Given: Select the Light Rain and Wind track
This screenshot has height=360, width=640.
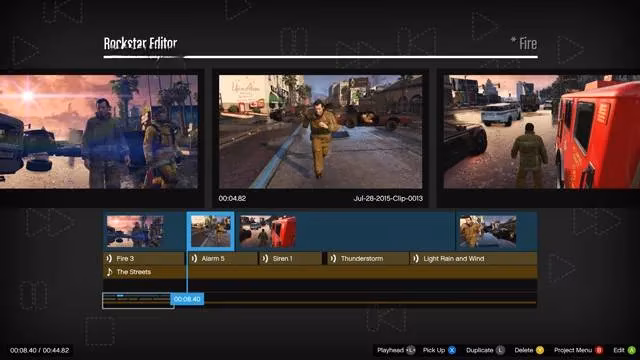Looking at the screenshot, I should (x=473, y=258).
